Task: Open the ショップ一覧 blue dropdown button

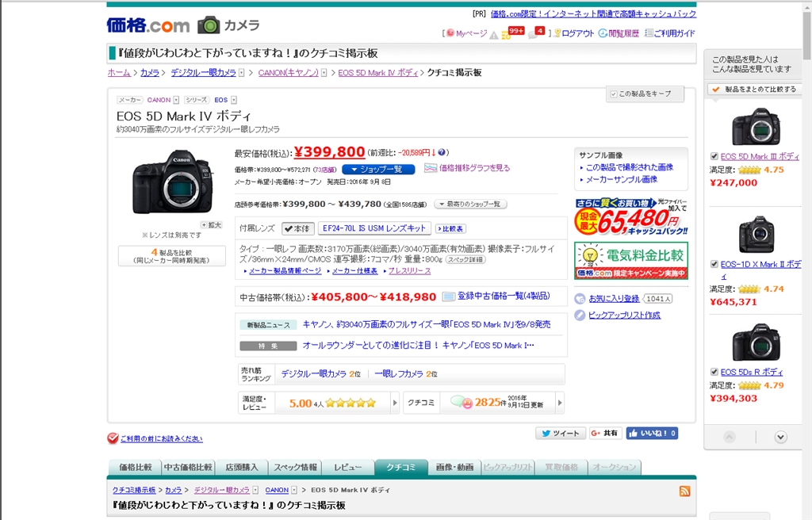Action: (378, 170)
